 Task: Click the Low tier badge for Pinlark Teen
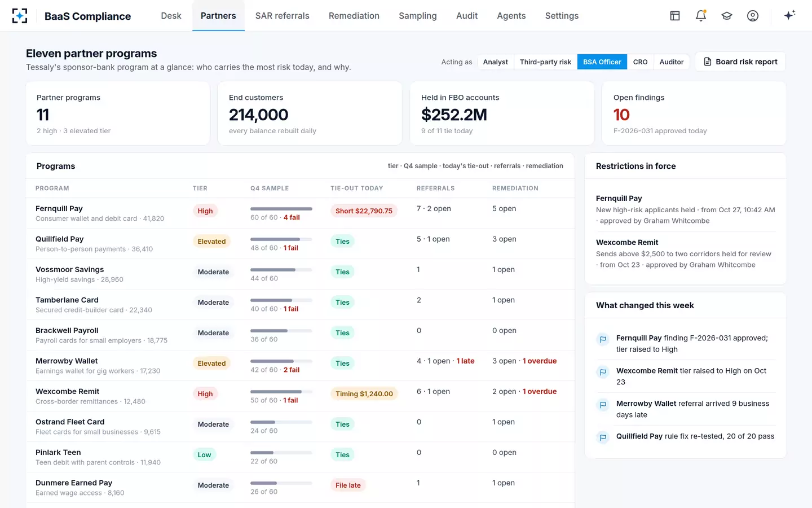[204, 454]
